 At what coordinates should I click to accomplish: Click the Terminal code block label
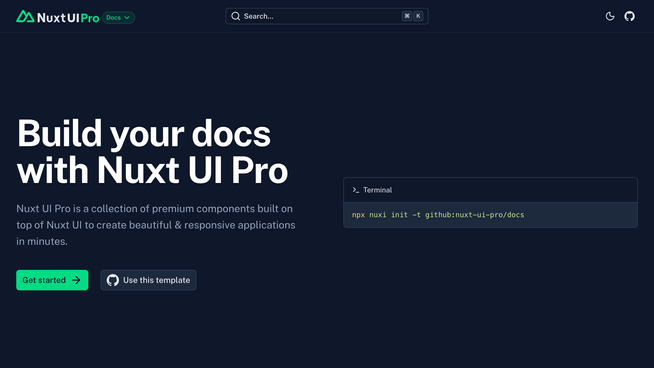pos(377,190)
